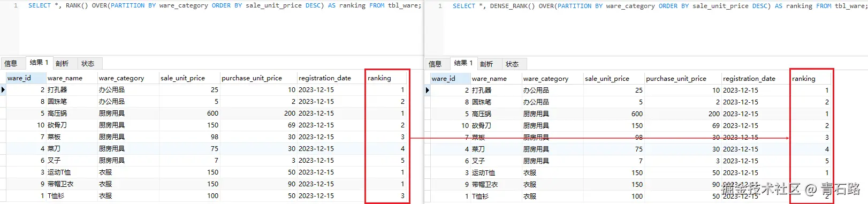Open the 状态 tab in left panel
Image resolution: width=868 pixels, height=204 pixels.
pyautogui.click(x=88, y=63)
